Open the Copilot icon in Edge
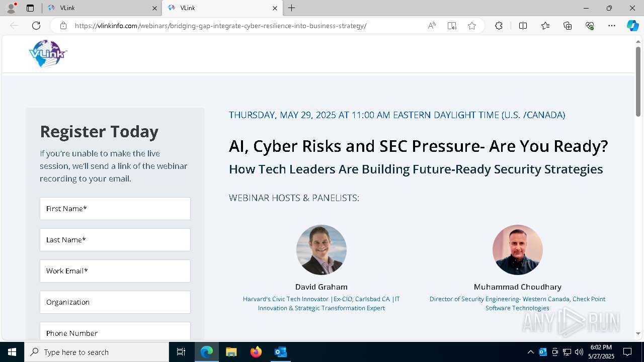 pyautogui.click(x=632, y=26)
